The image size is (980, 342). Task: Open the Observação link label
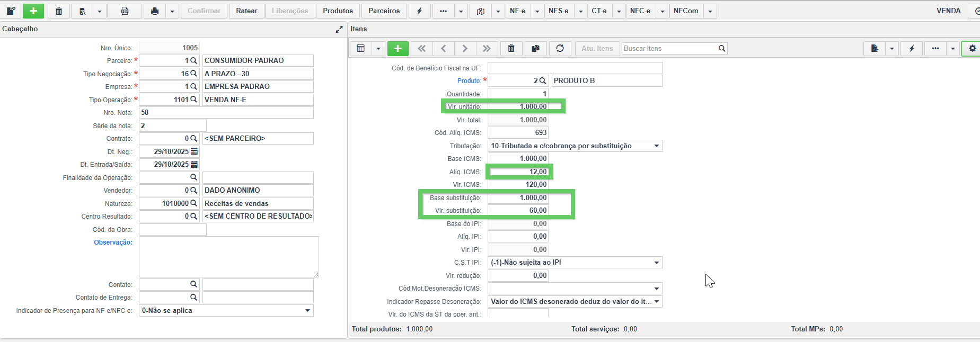coord(113,242)
